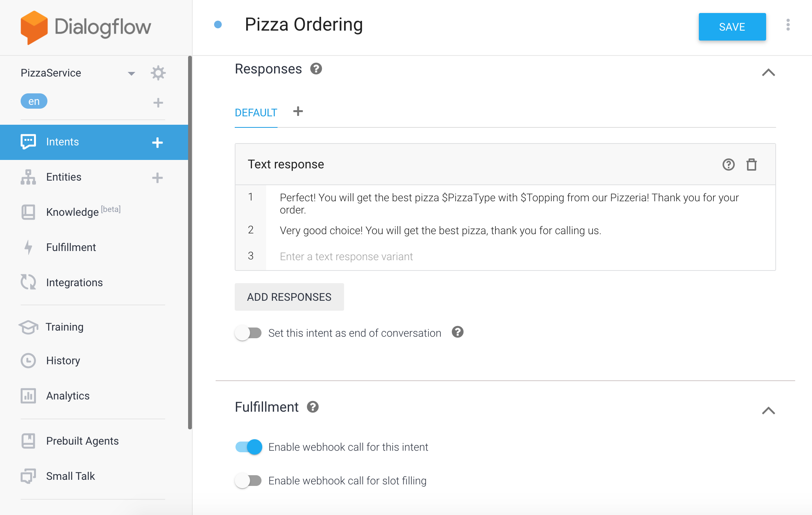Add a language with plus icon
The width and height of the screenshot is (812, 515).
pos(158,103)
